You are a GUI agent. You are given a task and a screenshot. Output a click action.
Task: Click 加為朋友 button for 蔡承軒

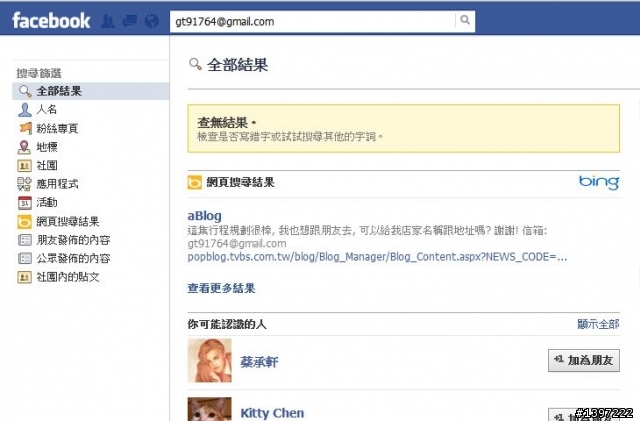[x=584, y=361]
